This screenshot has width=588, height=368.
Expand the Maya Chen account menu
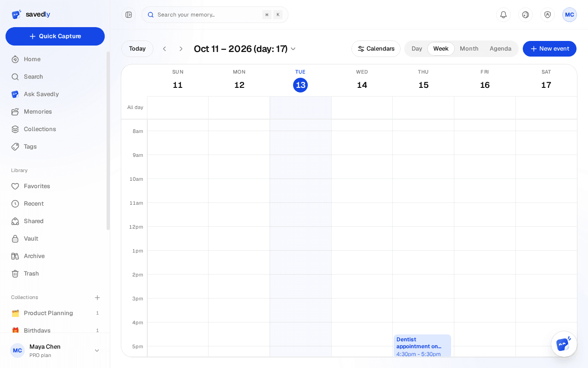tap(55, 351)
